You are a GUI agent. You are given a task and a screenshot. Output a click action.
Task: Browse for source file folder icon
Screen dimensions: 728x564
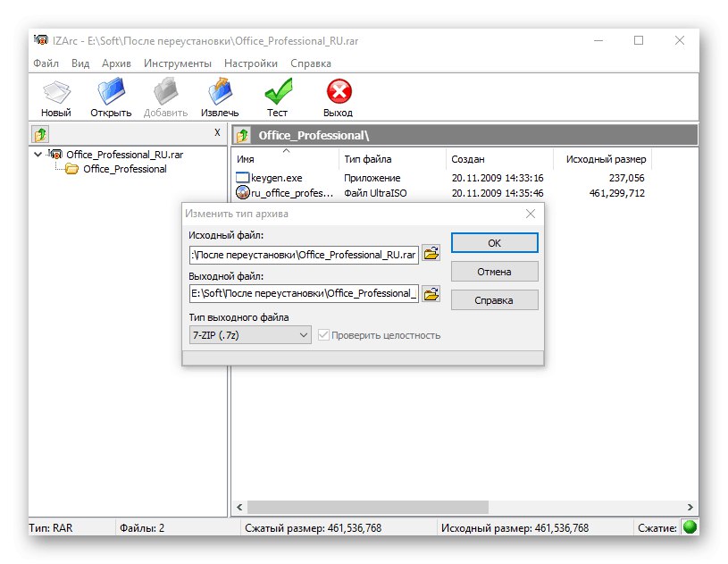point(431,254)
